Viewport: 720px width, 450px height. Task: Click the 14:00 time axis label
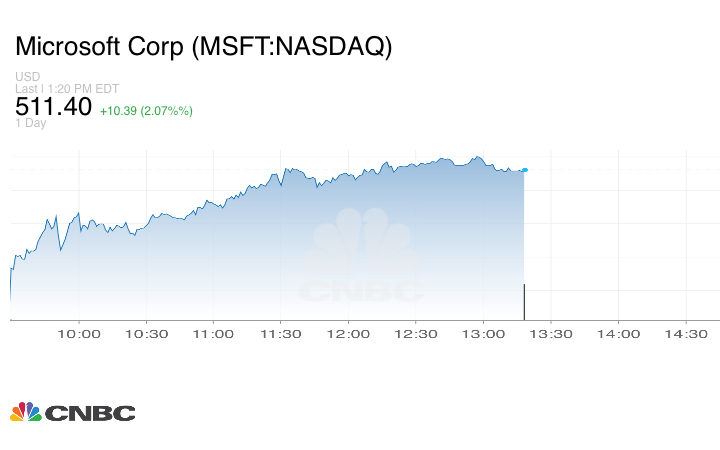pyautogui.click(x=619, y=334)
